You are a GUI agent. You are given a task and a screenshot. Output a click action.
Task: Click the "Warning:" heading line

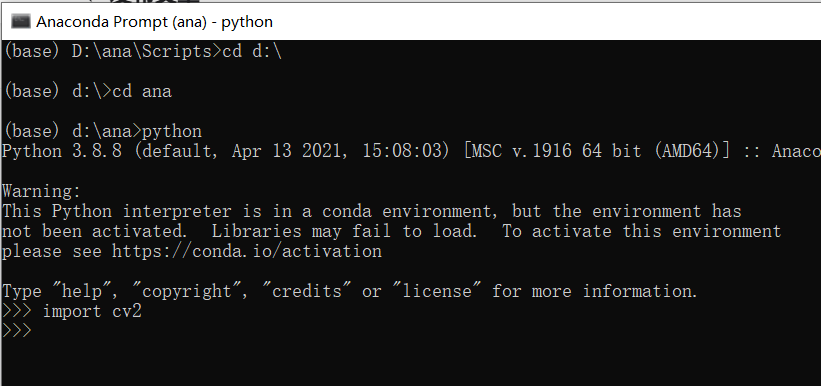pos(42,191)
